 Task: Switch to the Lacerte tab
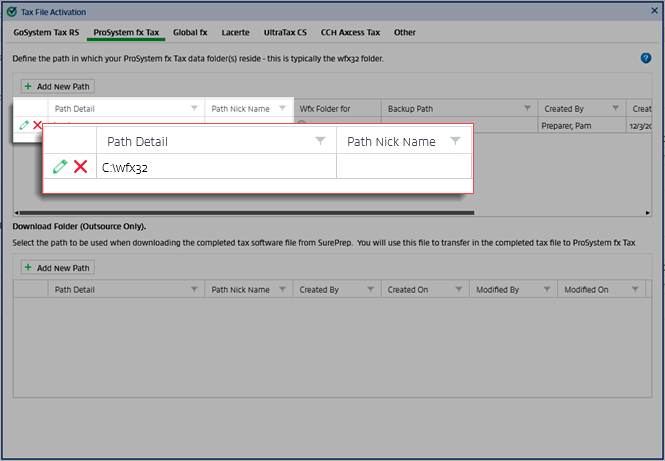(236, 33)
